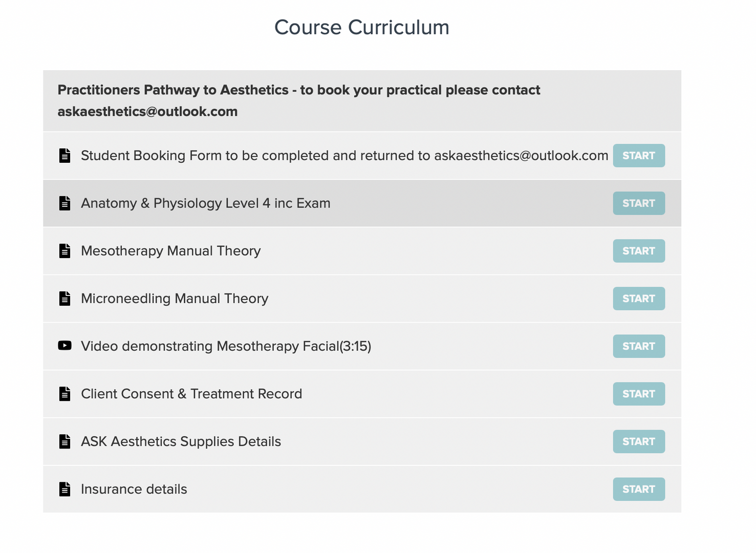Click video icon beside Mesotherapy Facial lesson
Image resolution: width=756 pixels, height=553 pixels.
(x=65, y=346)
